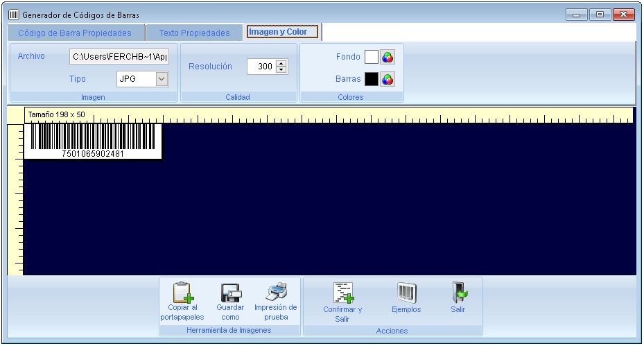Click the Archivo file path field

pyautogui.click(x=120, y=56)
